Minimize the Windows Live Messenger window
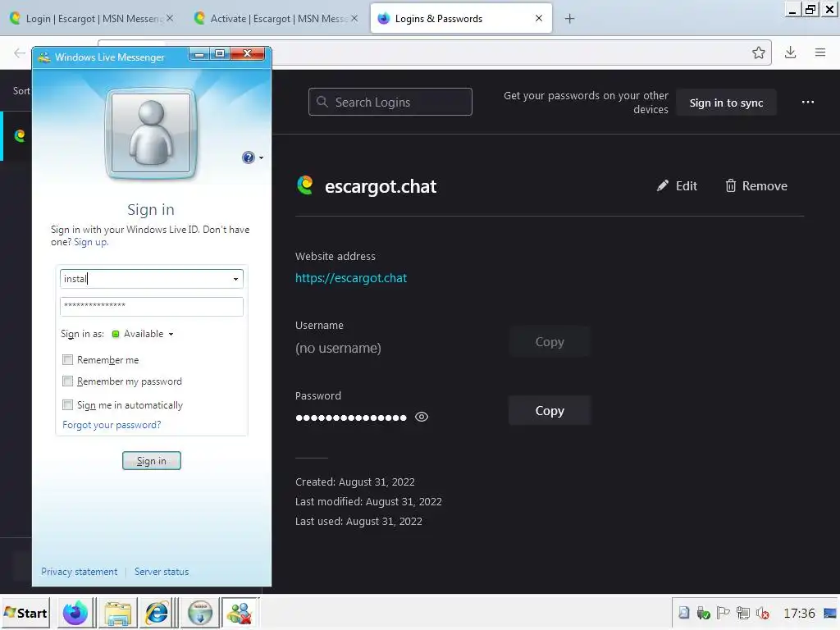This screenshot has height=630, width=840. tap(199, 54)
